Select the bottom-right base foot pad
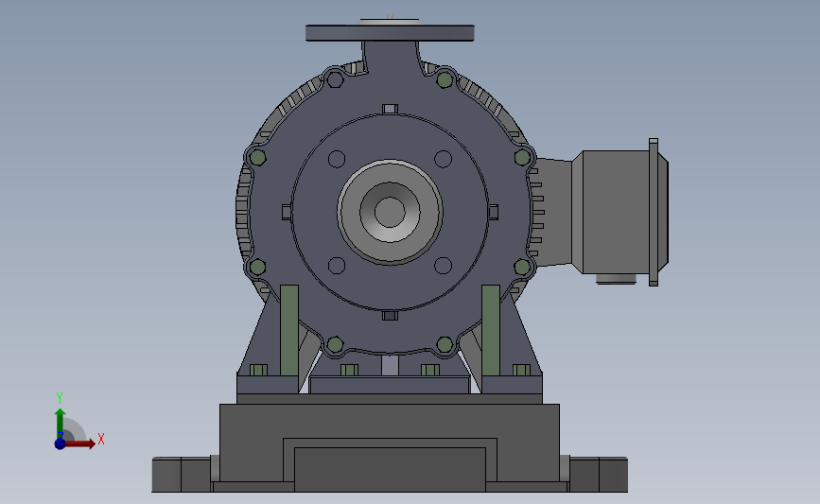820x504 pixels. click(x=599, y=475)
